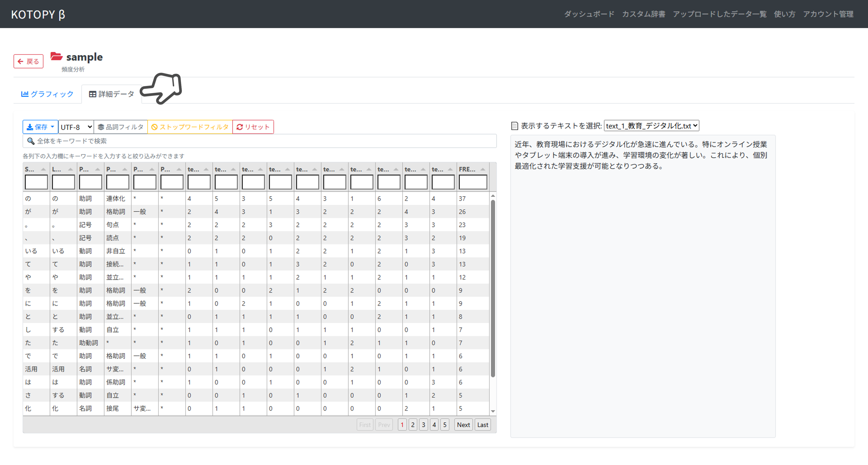Screen dimensions: 868x465
Task: Open the 品詞フィルタ filter
Action: [x=121, y=127]
